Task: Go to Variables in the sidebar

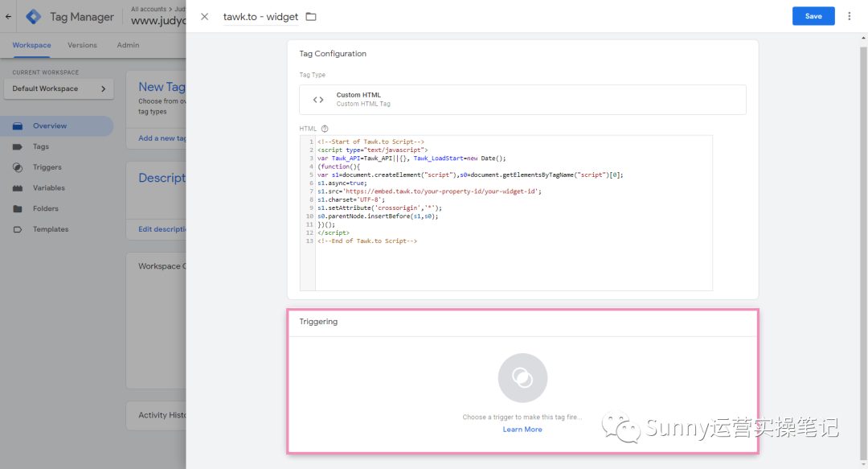Action: click(48, 188)
